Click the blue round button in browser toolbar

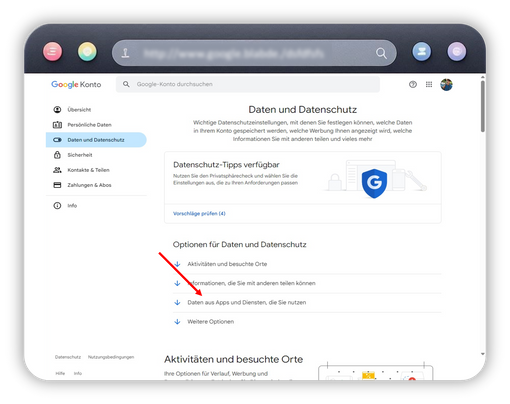(x=422, y=52)
